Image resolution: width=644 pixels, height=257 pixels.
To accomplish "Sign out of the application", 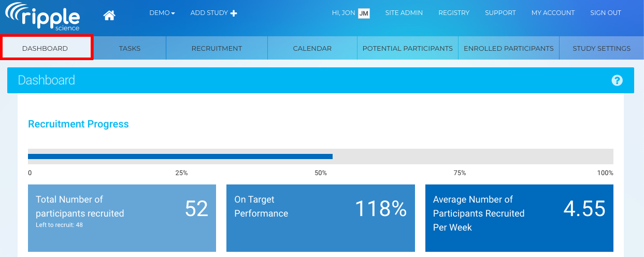I will click(x=605, y=13).
